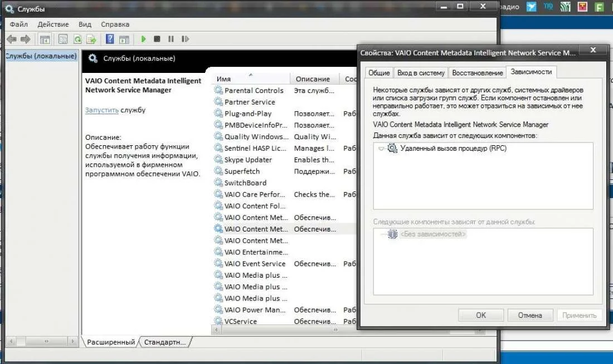Select the PMBDeviceInfoPr... service row
613x364 pixels.
[285, 125]
